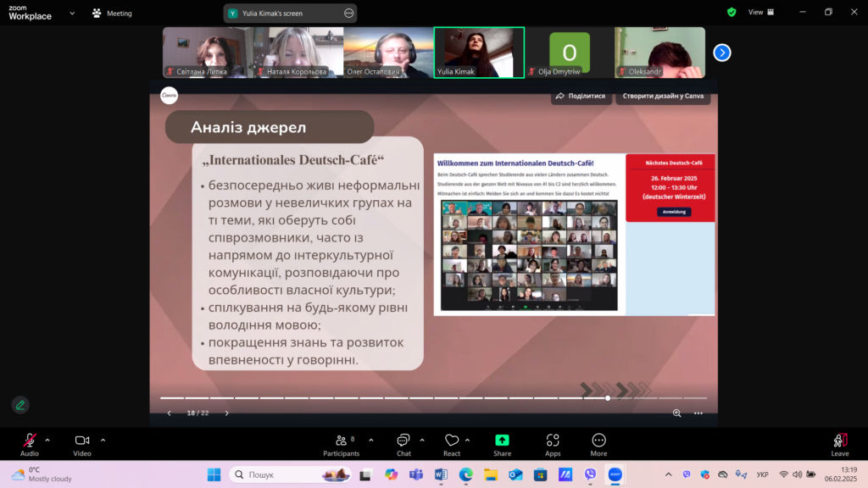
Task: Expand video options arrow next to Video
Action: [x=103, y=441]
